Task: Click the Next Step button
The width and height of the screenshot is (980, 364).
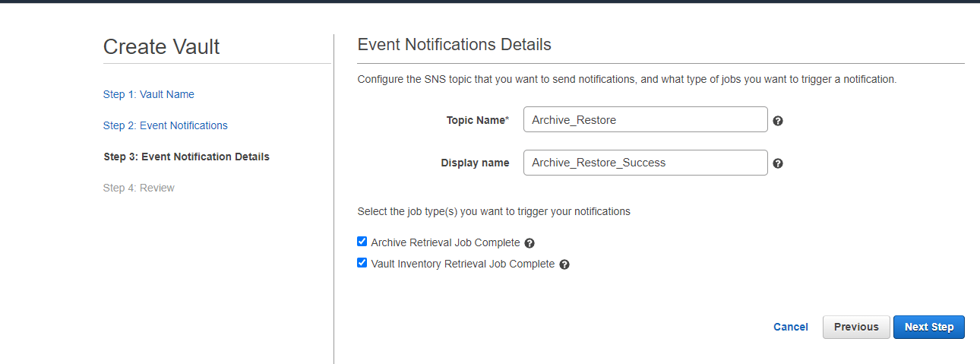Action: tap(929, 327)
